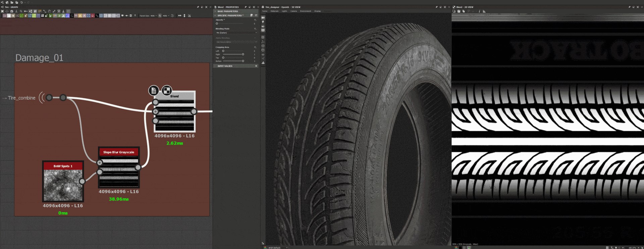Click the checker badge above Blend node
This screenshot has width=644, height=249.
(x=167, y=90)
